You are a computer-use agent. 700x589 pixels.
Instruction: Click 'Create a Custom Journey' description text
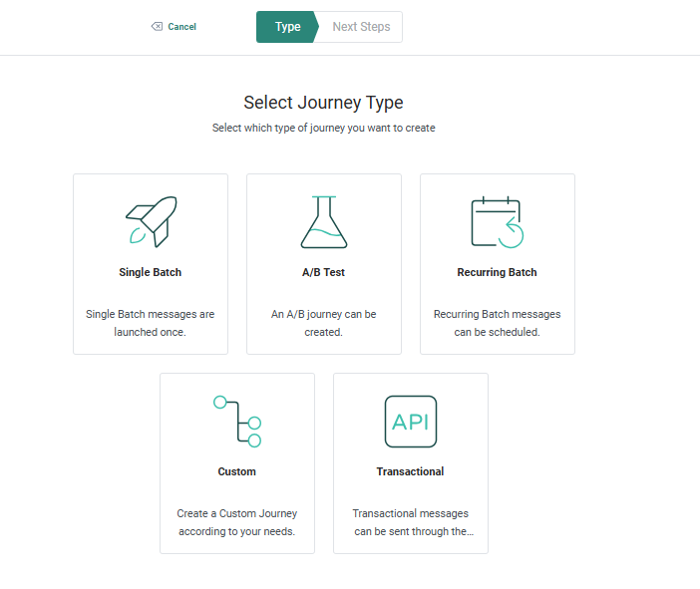point(237,522)
